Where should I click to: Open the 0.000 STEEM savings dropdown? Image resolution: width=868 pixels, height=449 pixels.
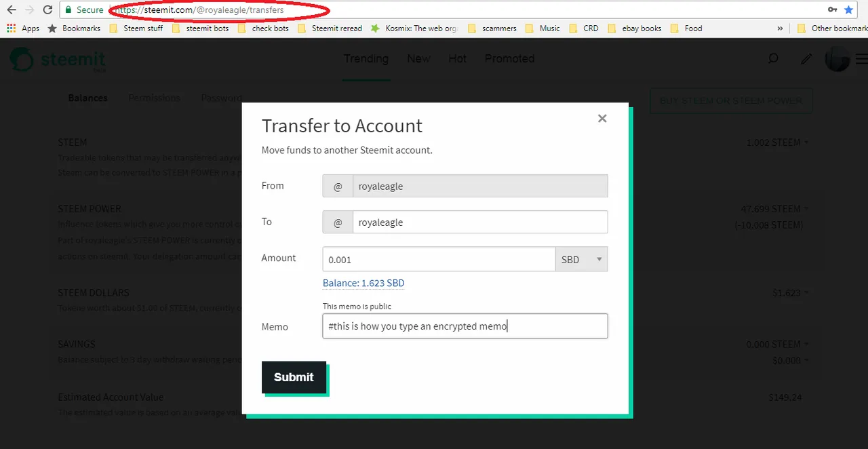pos(778,345)
